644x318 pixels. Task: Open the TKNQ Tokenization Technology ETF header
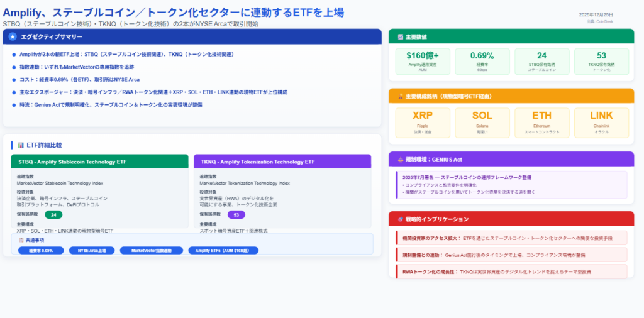282,162
